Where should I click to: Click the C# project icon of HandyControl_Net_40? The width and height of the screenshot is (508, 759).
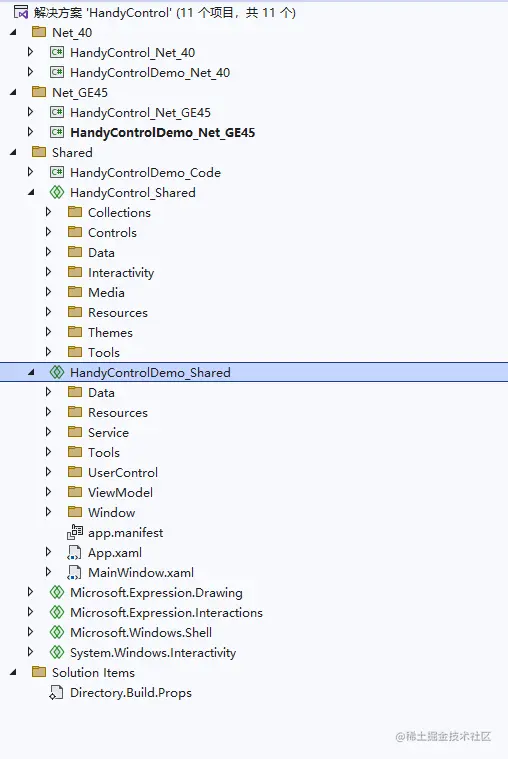click(x=57, y=52)
